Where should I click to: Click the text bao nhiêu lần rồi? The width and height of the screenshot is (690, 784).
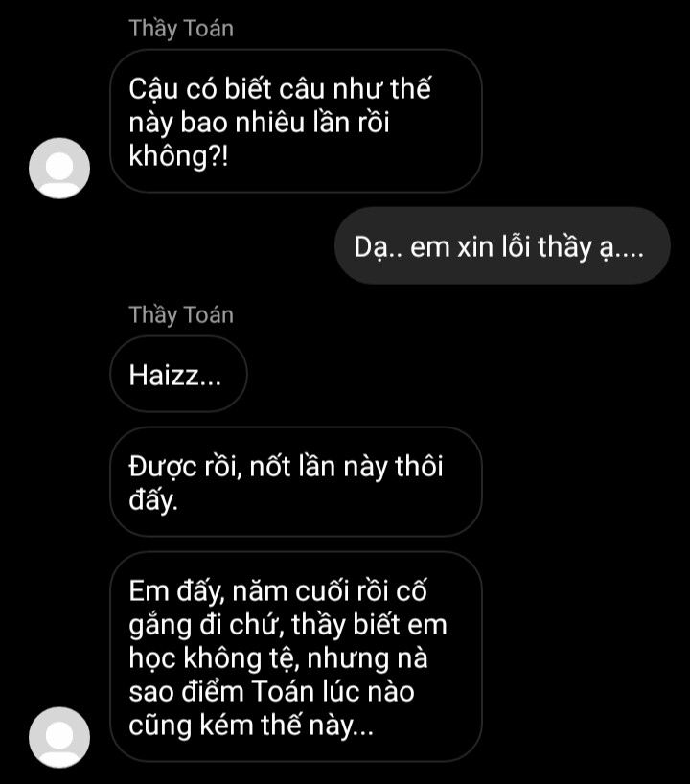pos(285,122)
